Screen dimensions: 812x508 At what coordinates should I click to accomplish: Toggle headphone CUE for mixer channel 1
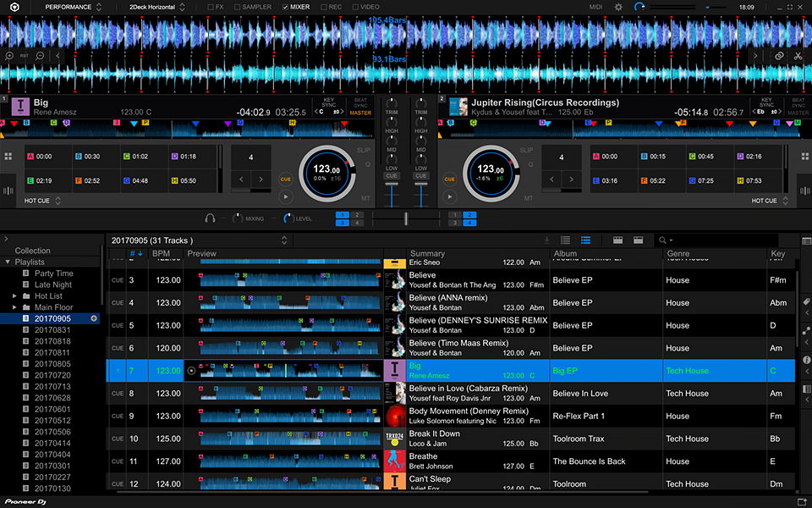pyautogui.click(x=392, y=176)
